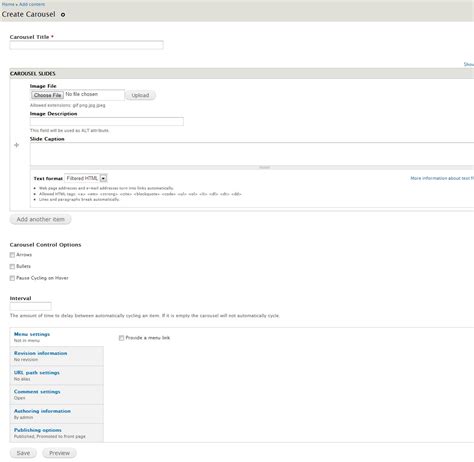Click the Carousel Control Options label

45,245
